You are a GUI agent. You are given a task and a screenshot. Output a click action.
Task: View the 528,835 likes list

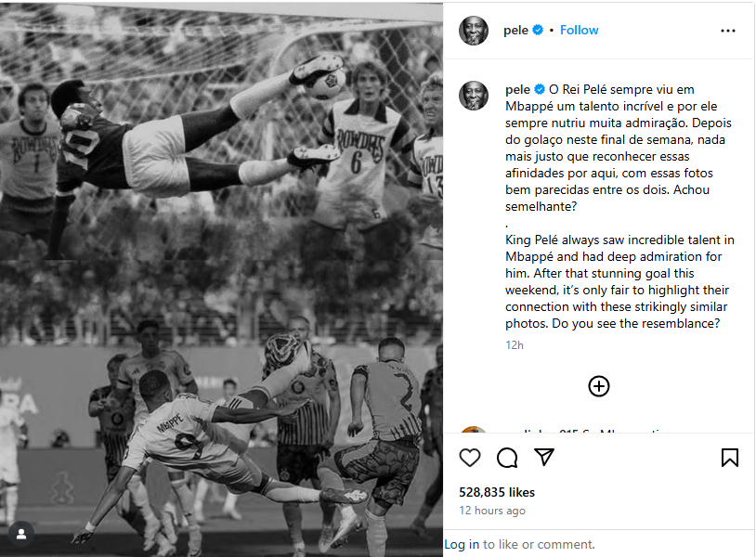(497, 492)
